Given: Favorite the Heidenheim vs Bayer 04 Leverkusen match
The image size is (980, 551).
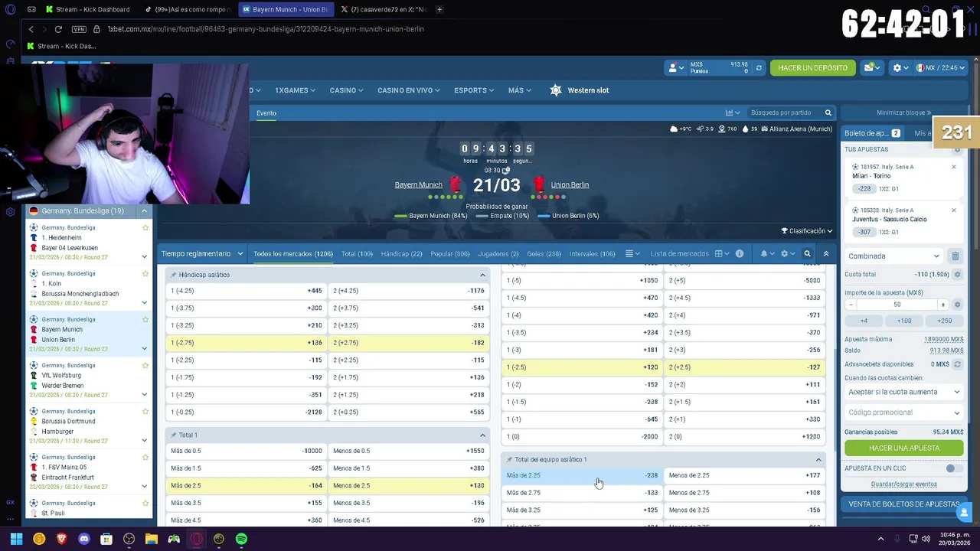Looking at the screenshot, I should pos(145,227).
